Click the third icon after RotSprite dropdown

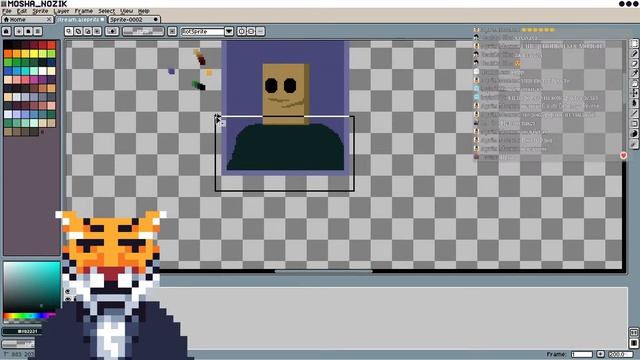260,31
